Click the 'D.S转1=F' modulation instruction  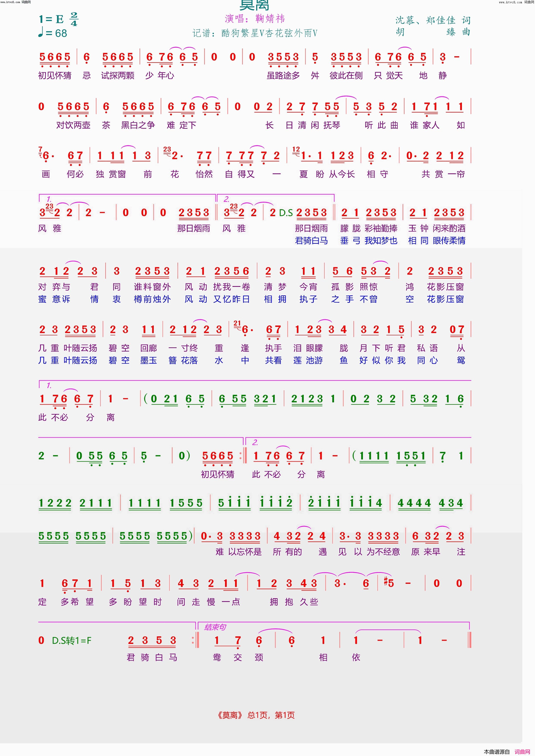[x=72, y=641]
